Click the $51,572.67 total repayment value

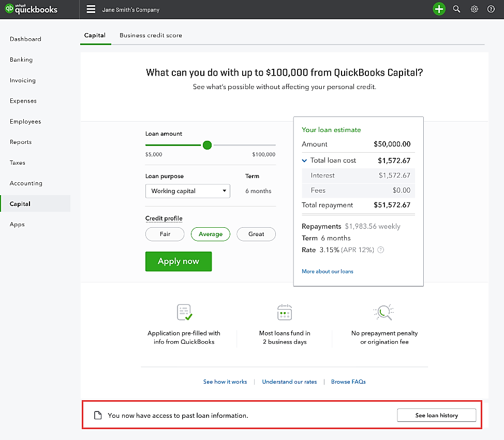pyautogui.click(x=392, y=205)
